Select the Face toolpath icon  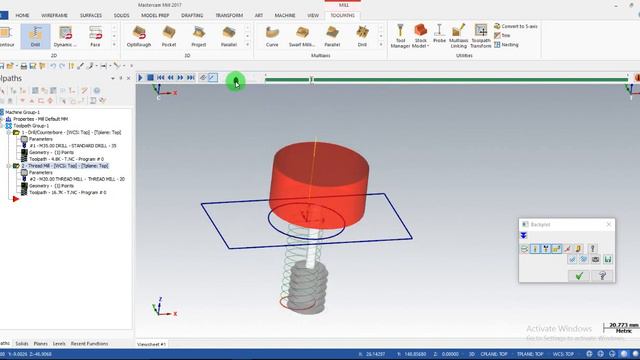pyautogui.click(x=95, y=36)
